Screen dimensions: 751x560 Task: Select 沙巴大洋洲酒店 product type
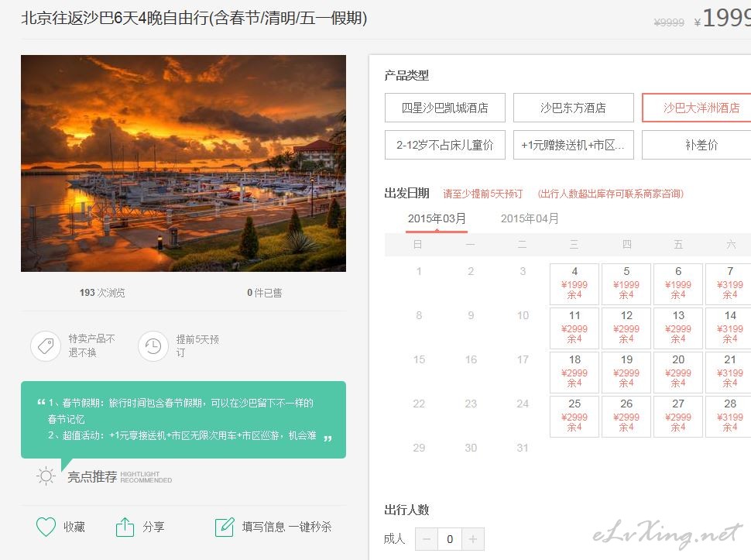(x=696, y=108)
